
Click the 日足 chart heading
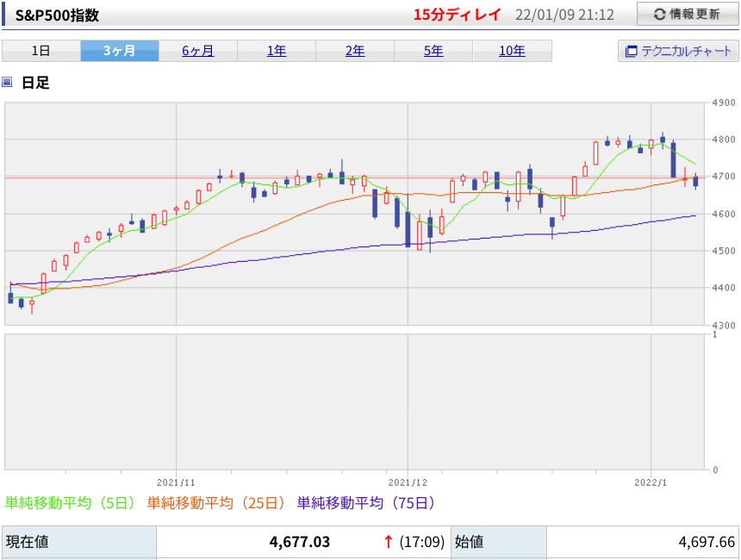(x=35, y=83)
